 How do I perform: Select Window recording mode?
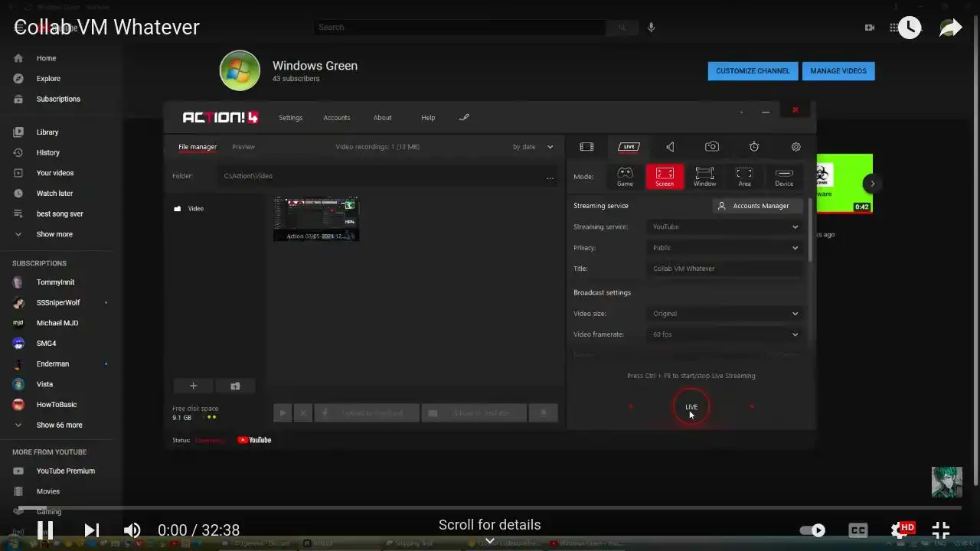click(704, 177)
